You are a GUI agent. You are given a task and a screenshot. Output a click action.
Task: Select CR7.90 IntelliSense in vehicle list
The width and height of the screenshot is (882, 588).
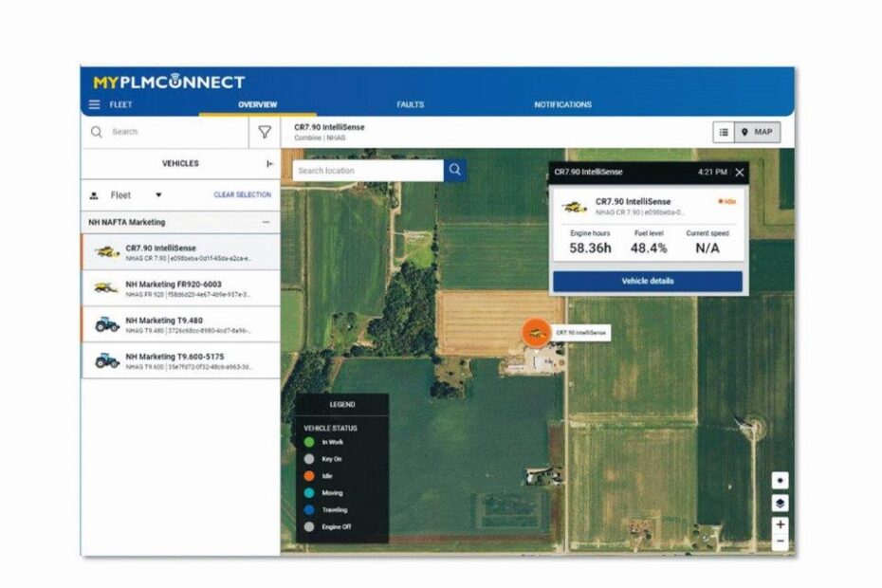180,252
